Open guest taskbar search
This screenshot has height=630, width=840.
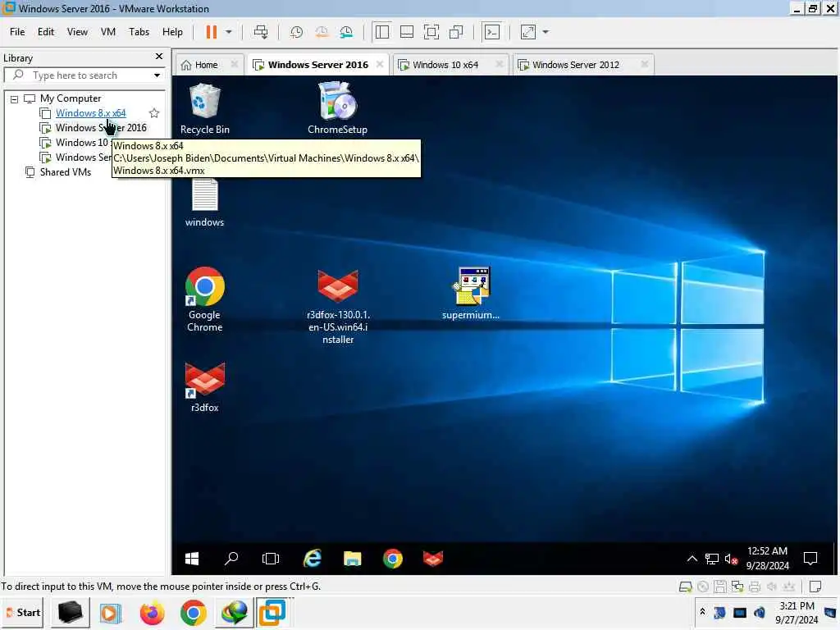click(x=231, y=559)
